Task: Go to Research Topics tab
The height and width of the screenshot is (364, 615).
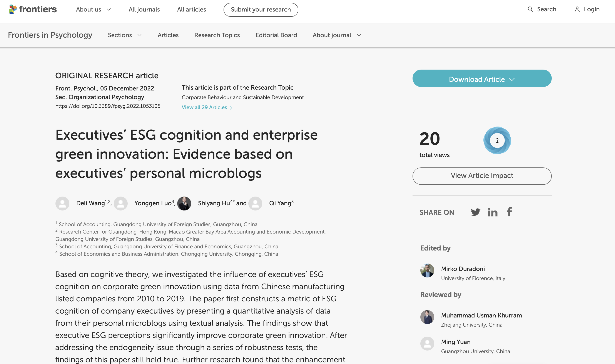Action: (x=217, y=35)
